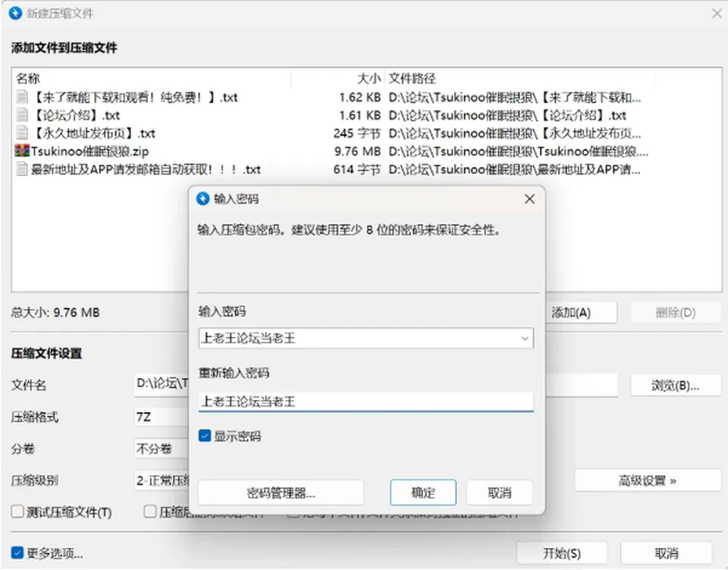Toggle the 更多选项 checkbox
728x570 pixels.
pyautogui.click(x=17, y=553)
